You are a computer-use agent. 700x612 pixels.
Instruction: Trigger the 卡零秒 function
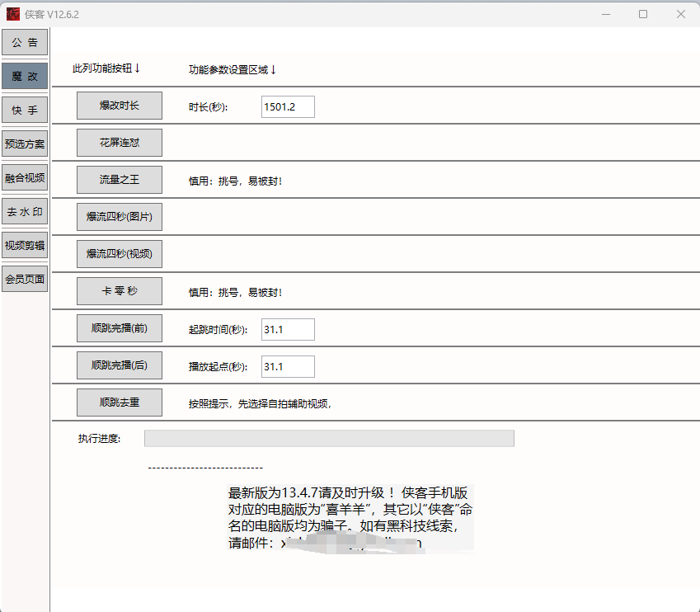click(x=119, y=291)
